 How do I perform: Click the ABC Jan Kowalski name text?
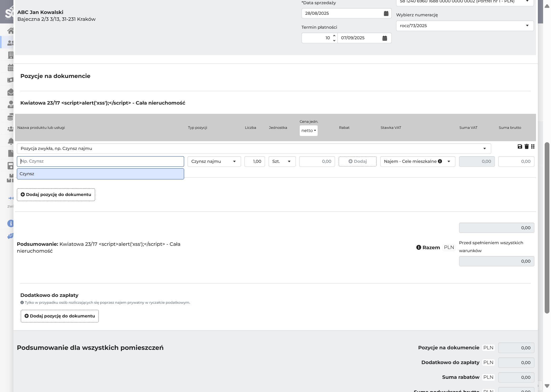tap(40, 12)
